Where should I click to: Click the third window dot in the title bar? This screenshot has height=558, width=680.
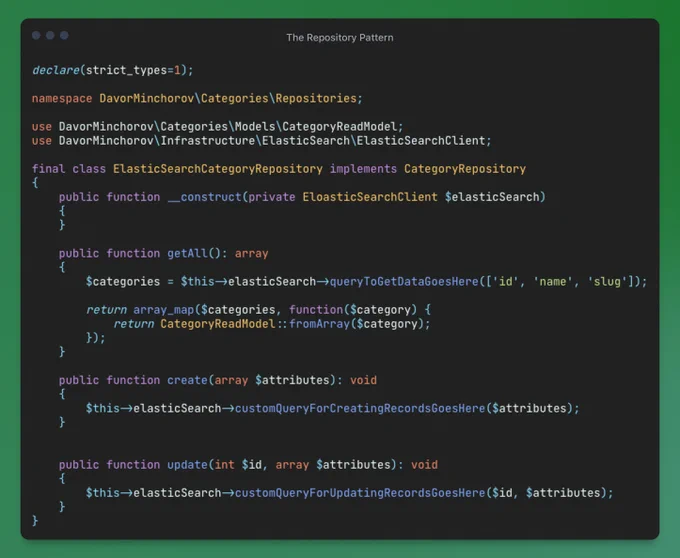(x=64, y=36)
